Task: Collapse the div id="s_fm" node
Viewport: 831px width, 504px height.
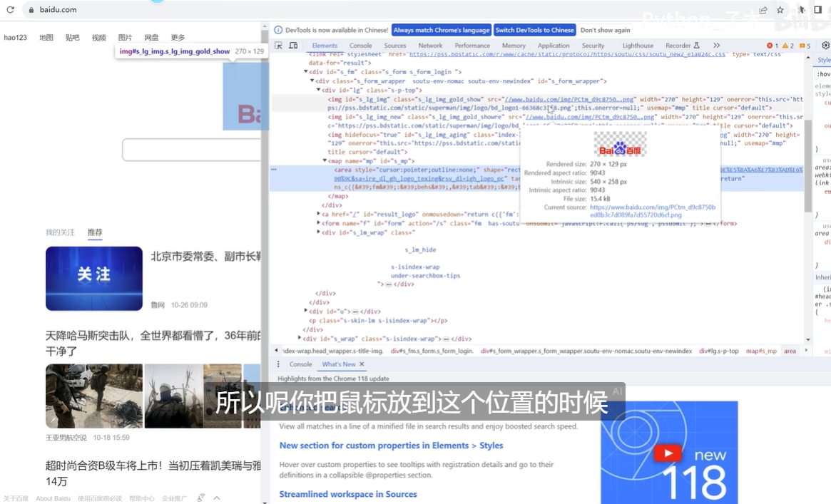Action: tap(306, 71)
